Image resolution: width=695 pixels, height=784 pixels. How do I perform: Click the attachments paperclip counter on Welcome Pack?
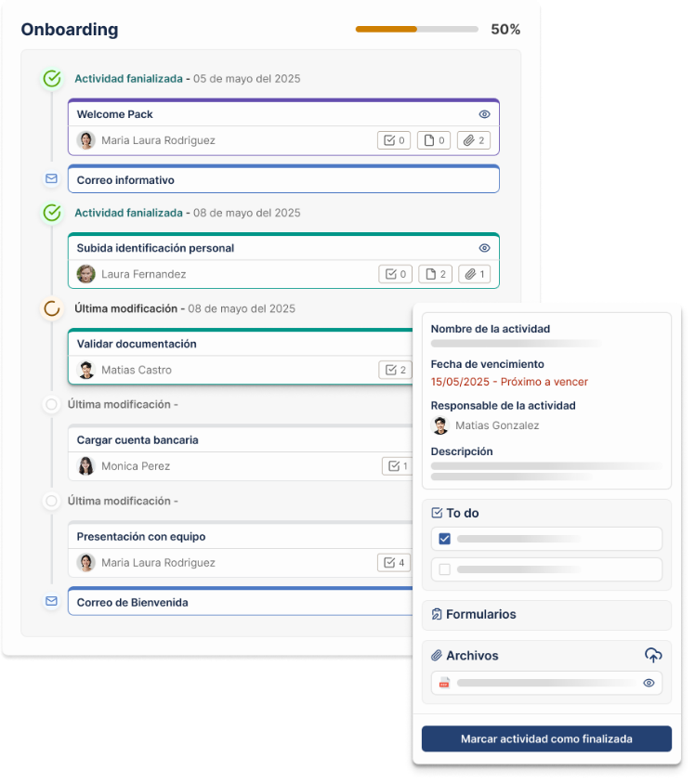point(474,140)
